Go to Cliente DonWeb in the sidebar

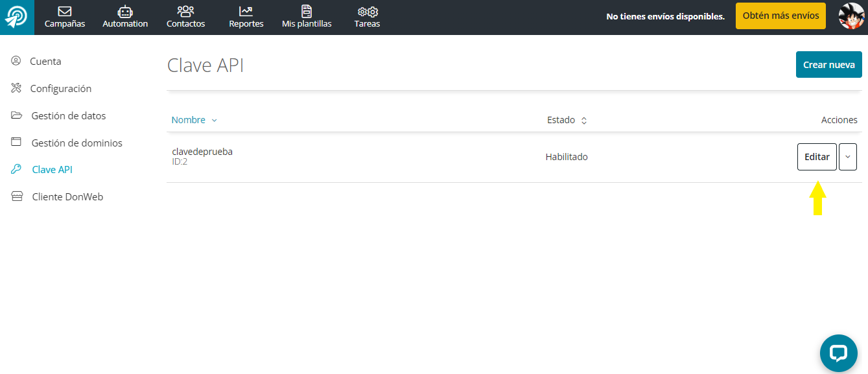68,197
